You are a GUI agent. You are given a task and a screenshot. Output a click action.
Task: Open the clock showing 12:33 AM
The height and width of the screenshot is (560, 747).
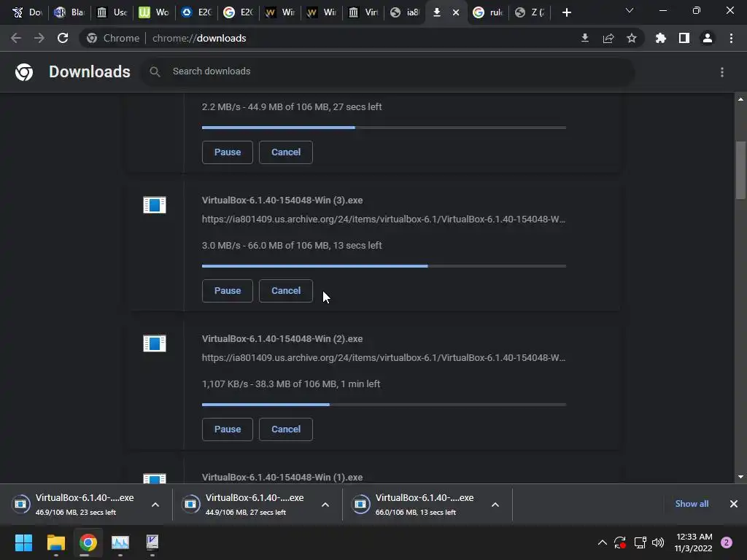click(694, 542)
